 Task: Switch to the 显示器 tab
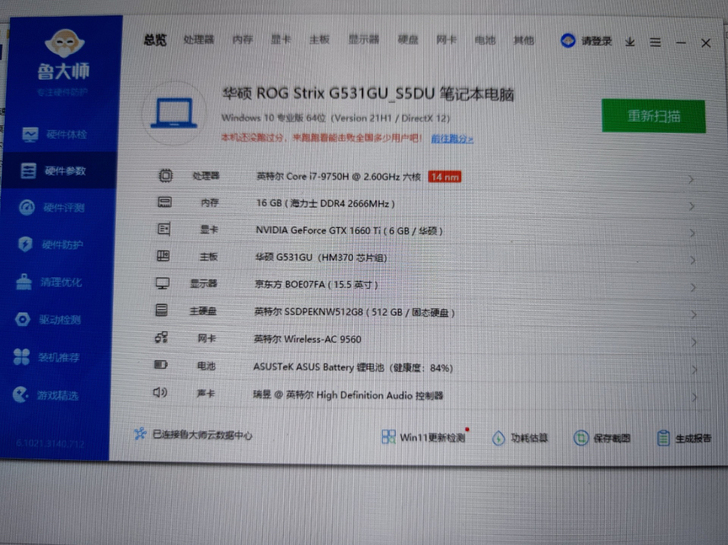pos(364,40)
